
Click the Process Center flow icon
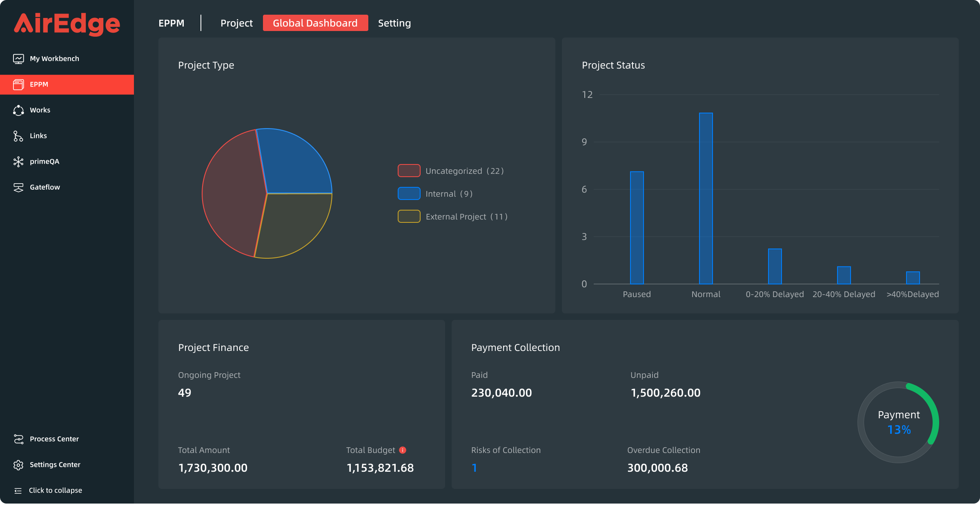[x=18, y=439]
